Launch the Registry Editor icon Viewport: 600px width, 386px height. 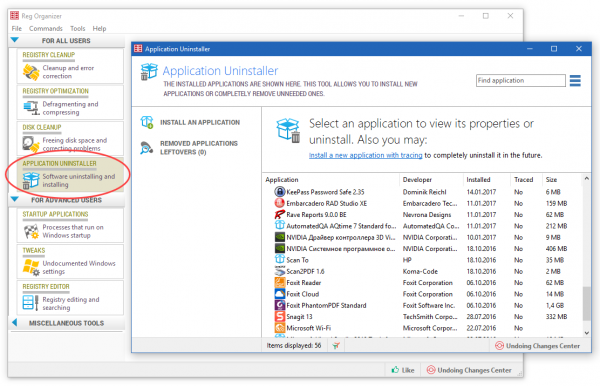31,303
